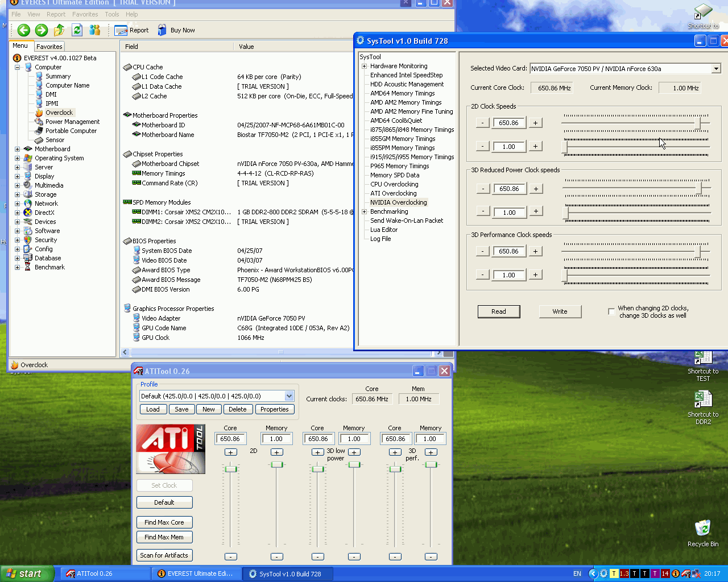Open the Report toolbar button in EVEREST
The image size is (728, 582).
click(131, 30)
